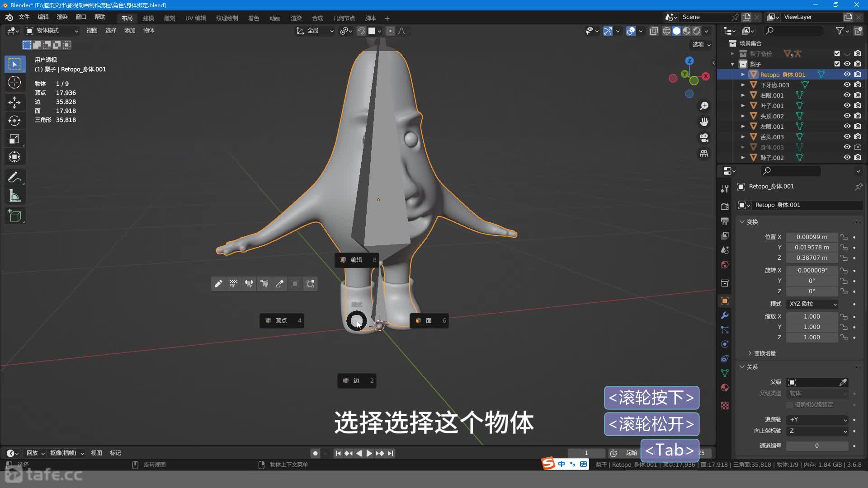This screenshot has height=488, width=868.
Task: Switch to wireframe shading mode
Action: click(x=666, y=31)
